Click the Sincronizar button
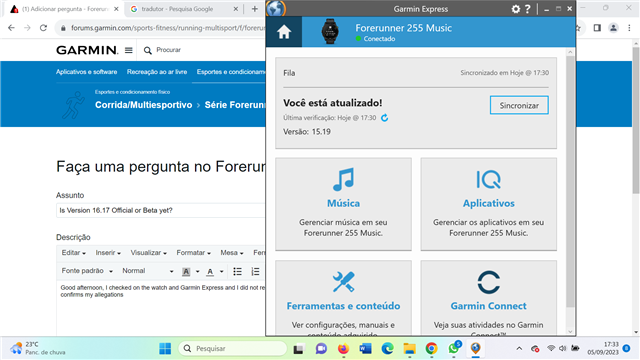640x360 pixels. point(519,105)
